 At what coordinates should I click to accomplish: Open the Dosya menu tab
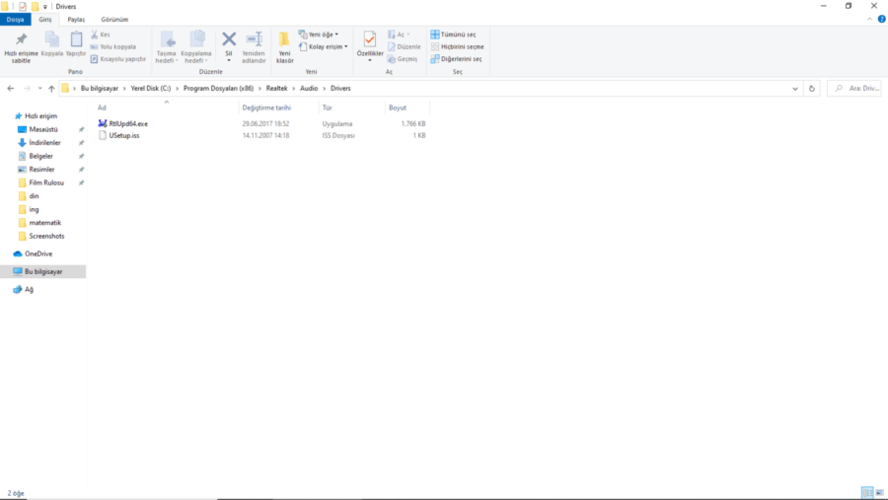pyautogui.click(x=15, y=19)
